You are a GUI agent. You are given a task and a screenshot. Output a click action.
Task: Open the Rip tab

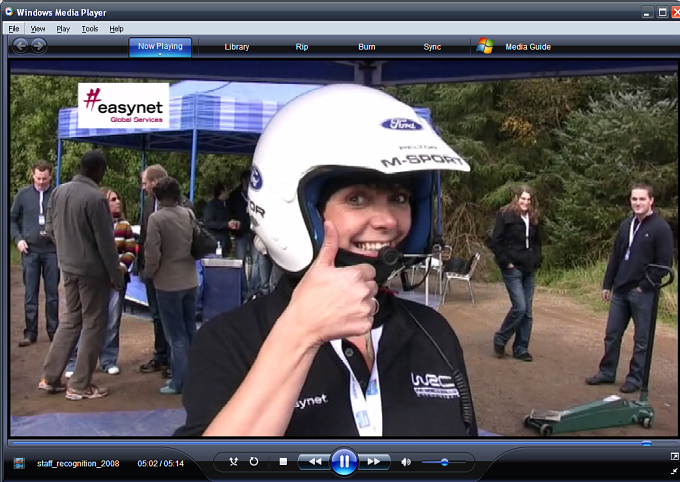302,47
